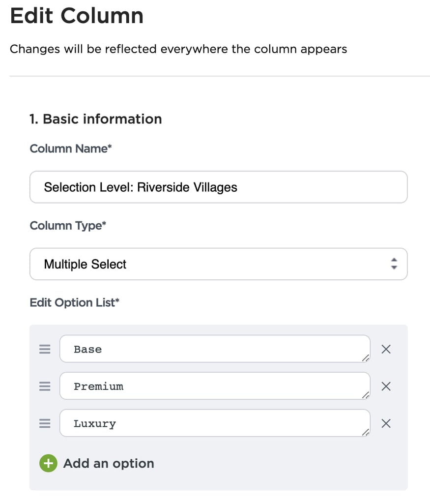
Task: Click the green plus icon
Action: coord(48,463)
